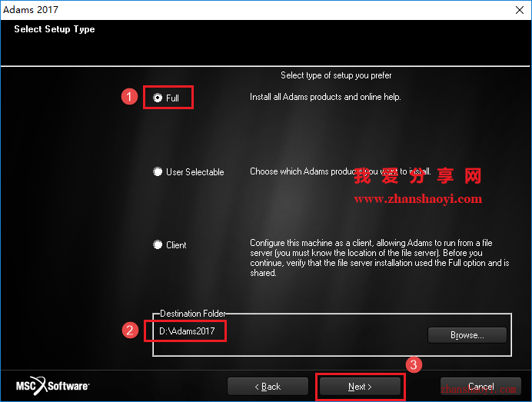Image resolution: width=532 pixels, height=402 pixels.
Task: Click the 'Choose which Adams products' description text
Action: coord(341,171)
